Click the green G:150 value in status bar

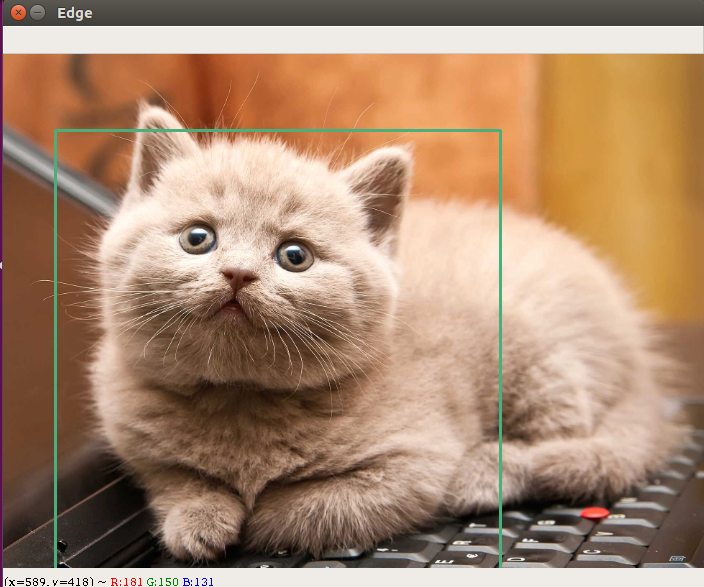click(x=162, y=581)
